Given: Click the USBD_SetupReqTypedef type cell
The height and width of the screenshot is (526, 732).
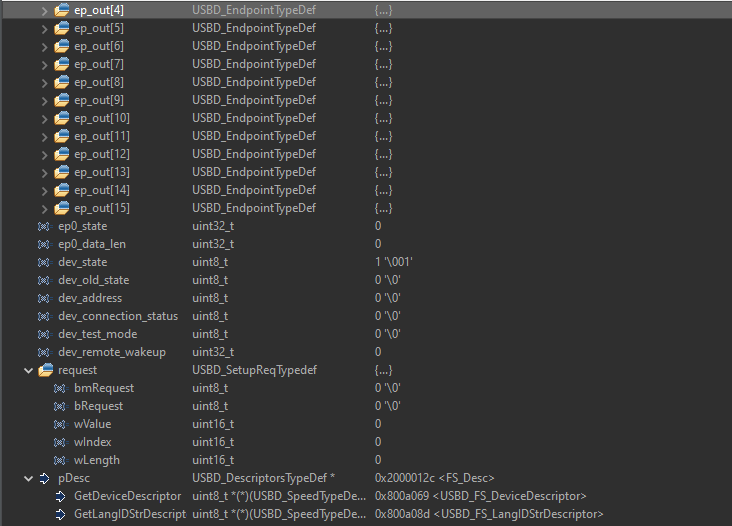Looking at the screenshot, I should pyautogui.click(x=254, y=370).
